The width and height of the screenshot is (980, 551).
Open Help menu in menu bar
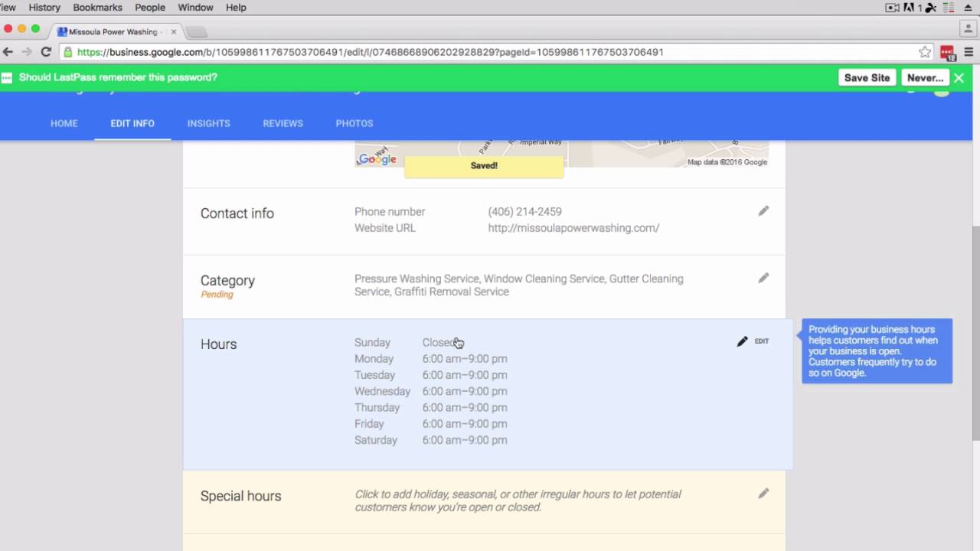tap(236, 7)
